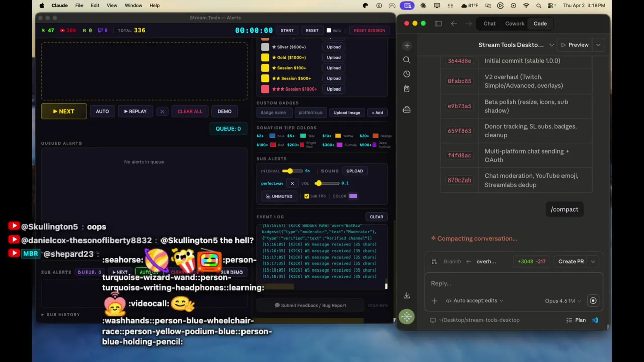Remove the perfect.wav sound with X
This screenshot has height=362, width=644.
pyautogui.click(x=292, y=183)
